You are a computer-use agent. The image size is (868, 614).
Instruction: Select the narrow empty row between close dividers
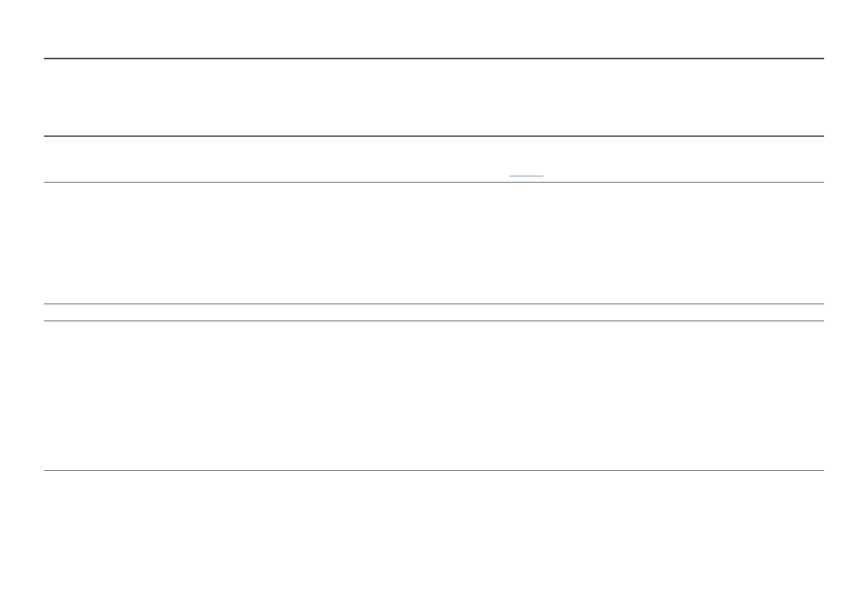[x=433, y=312]
